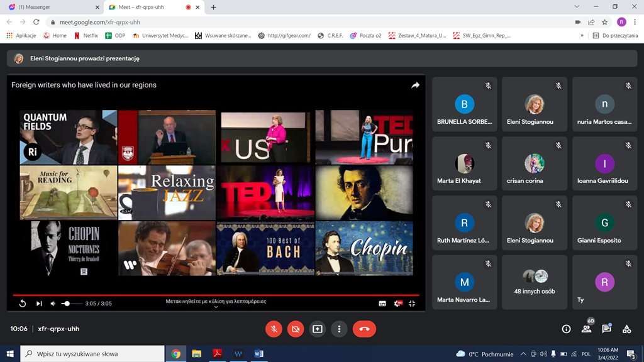Image resolution: width=644 pixels, height=362 pixels.
Task: Close the Messenger tab
Action: (x=97, y=7)
